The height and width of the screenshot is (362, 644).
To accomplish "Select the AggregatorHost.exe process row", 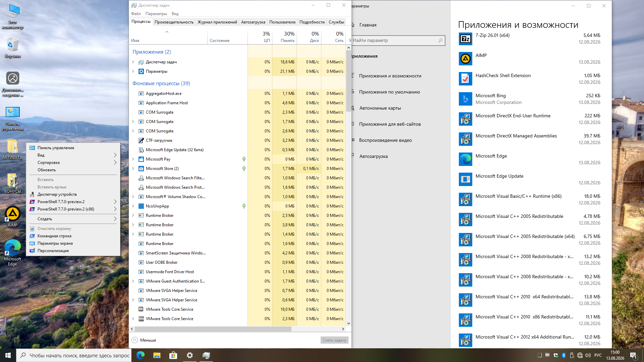I will tap(238, 94).
